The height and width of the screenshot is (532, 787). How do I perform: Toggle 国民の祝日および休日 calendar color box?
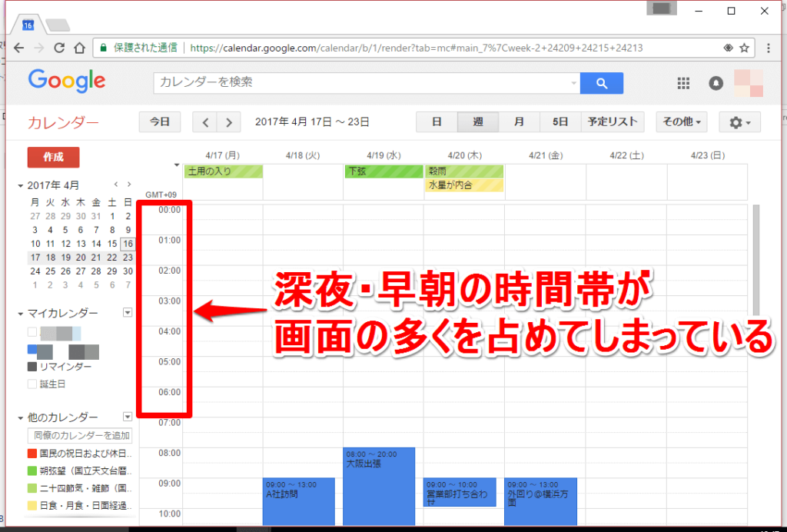(32, 454)
